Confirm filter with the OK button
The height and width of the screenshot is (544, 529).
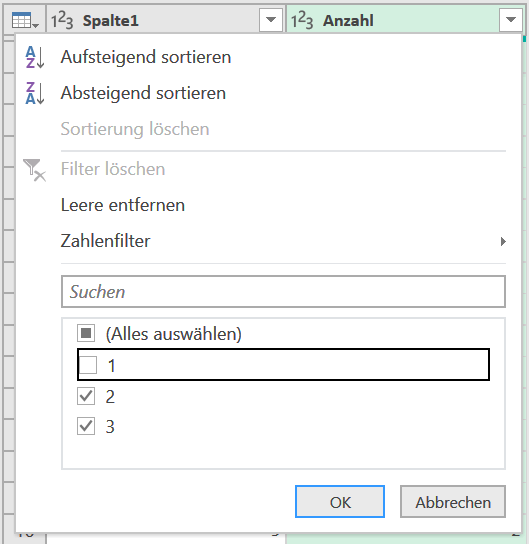[x=340, y=502]
